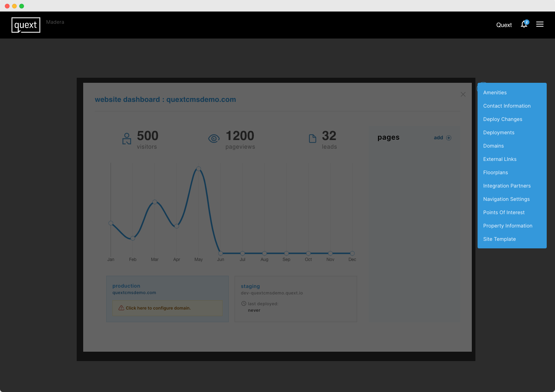The height and width of the screenshot is (392, 555).
Task: Select the Mar data point on chart
Action: 155,202
